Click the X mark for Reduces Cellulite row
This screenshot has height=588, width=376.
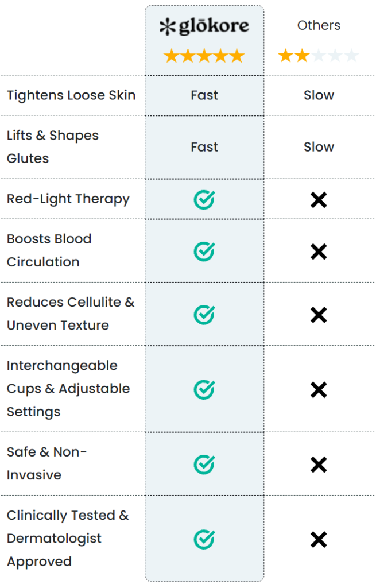point(319,315)
